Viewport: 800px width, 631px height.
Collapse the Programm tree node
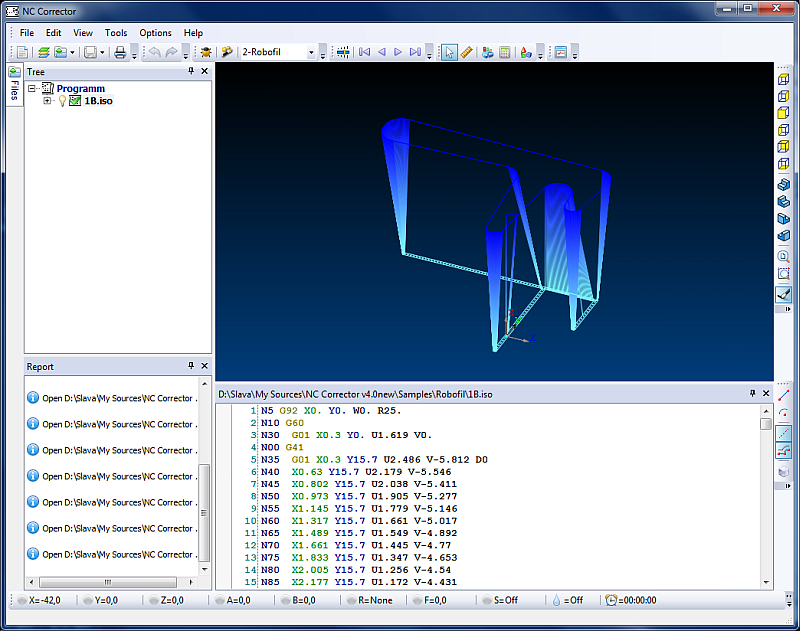coord(32,89)
